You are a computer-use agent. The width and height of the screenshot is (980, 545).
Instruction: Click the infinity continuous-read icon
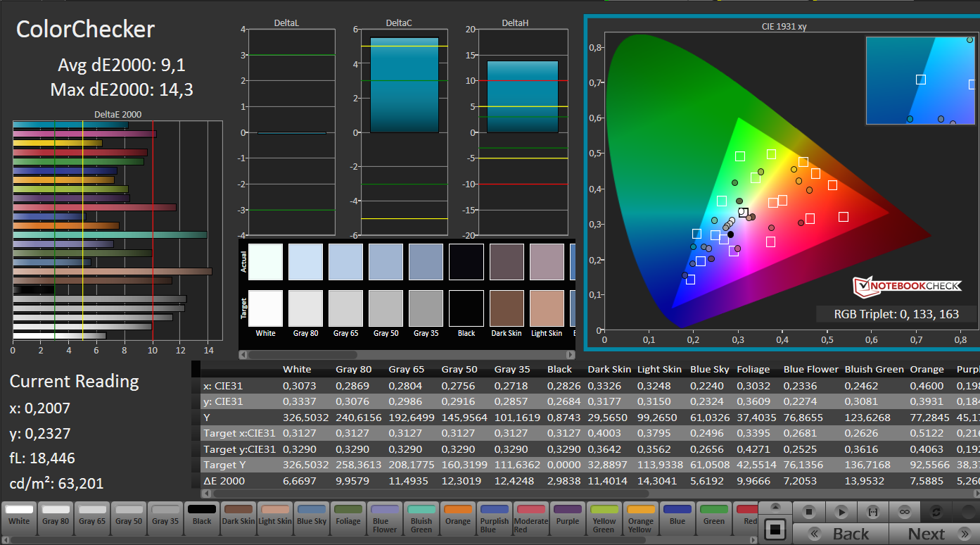[905, 512]
